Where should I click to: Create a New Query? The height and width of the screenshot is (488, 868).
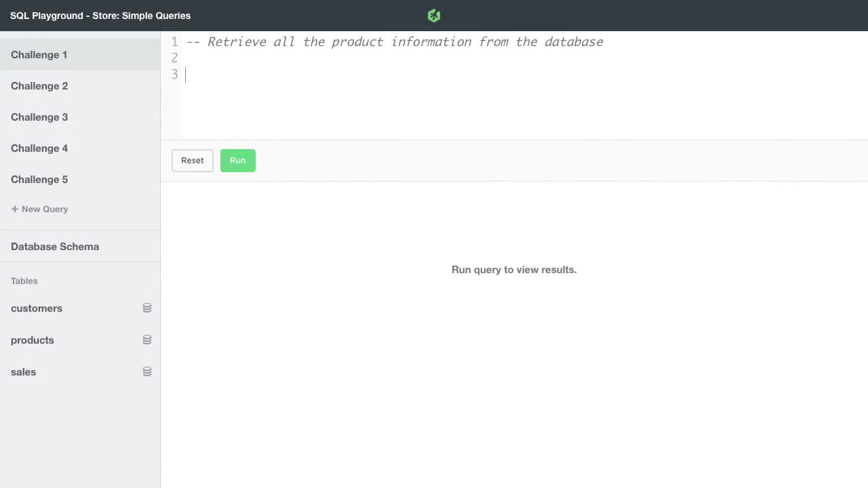point(39,209)
